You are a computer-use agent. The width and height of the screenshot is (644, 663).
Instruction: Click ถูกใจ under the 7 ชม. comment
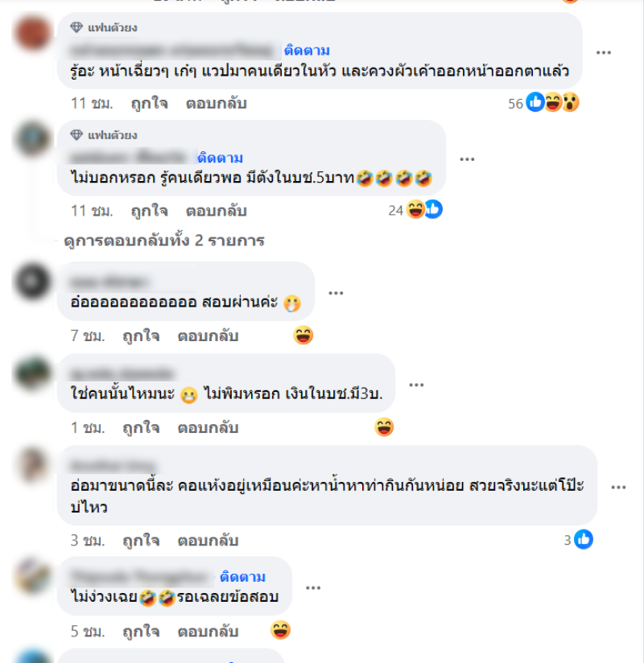click(x=141, y=336)
